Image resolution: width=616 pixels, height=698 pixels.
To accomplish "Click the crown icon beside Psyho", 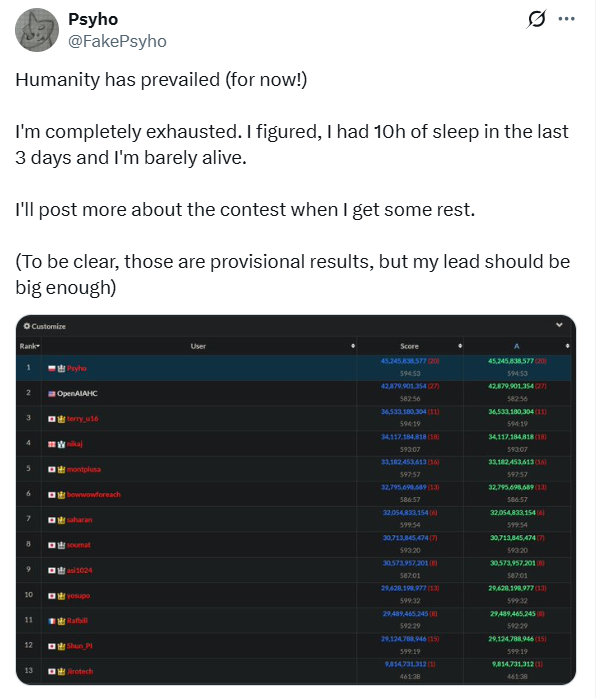I will 61,369.
